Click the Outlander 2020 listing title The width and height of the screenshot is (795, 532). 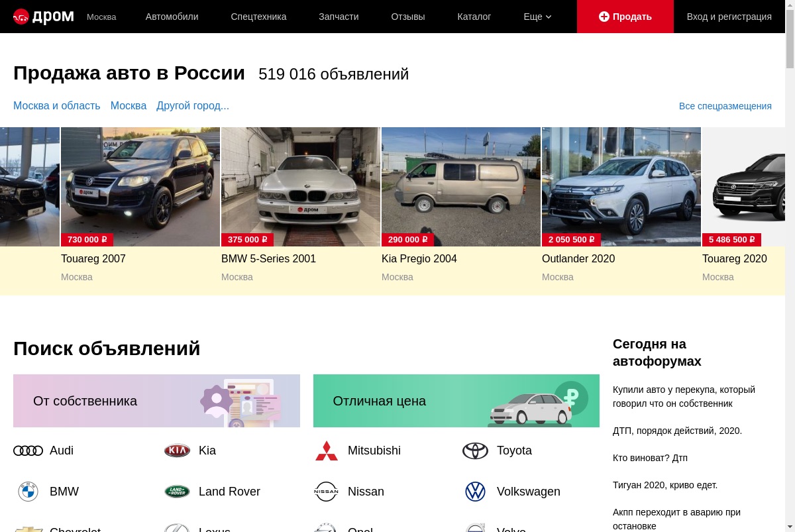point(578,258)
